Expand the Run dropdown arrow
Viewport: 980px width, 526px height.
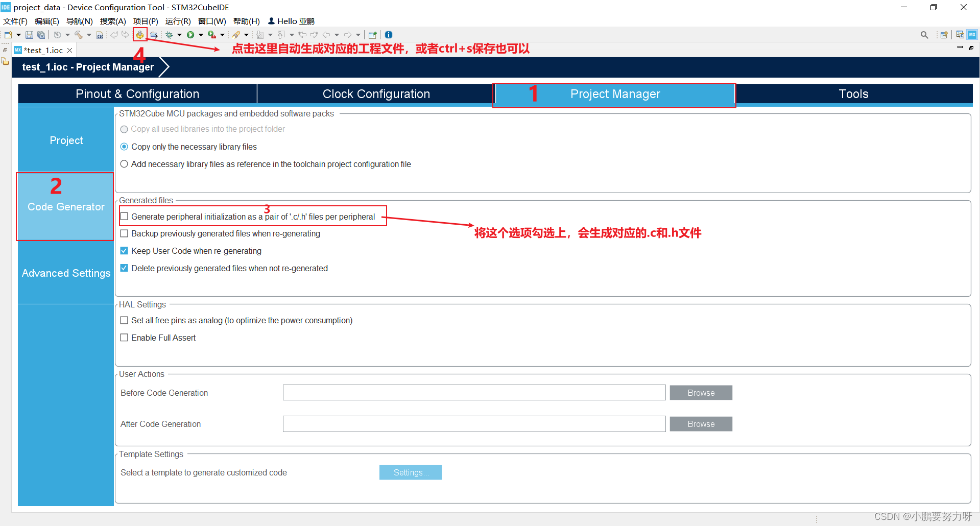click(x=201, y=35)
